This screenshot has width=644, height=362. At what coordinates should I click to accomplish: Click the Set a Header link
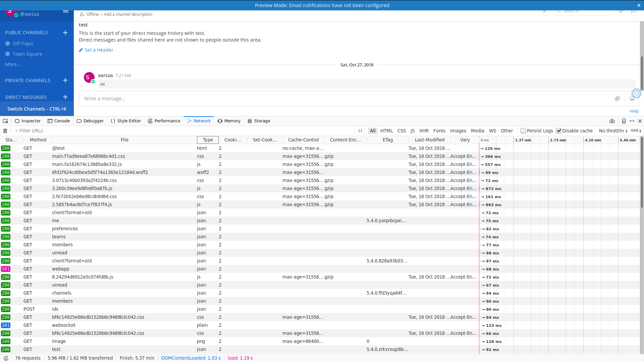tap(99, 50)
